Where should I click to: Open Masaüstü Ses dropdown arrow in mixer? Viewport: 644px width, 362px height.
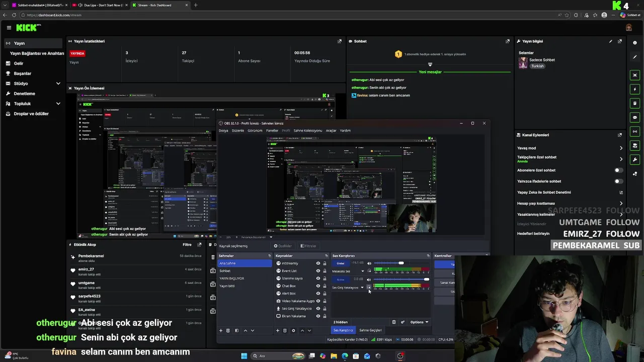click(x=362, y=271)
